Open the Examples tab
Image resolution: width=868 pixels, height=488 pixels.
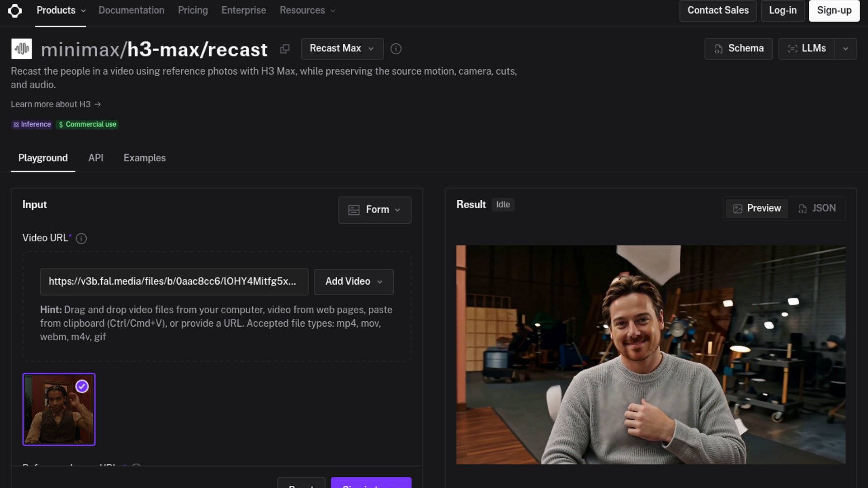(145, 158)
